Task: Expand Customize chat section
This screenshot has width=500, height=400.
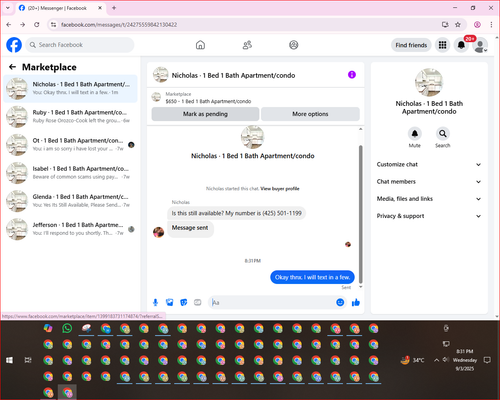Action: pyautogui.click(x=429, y=164)
